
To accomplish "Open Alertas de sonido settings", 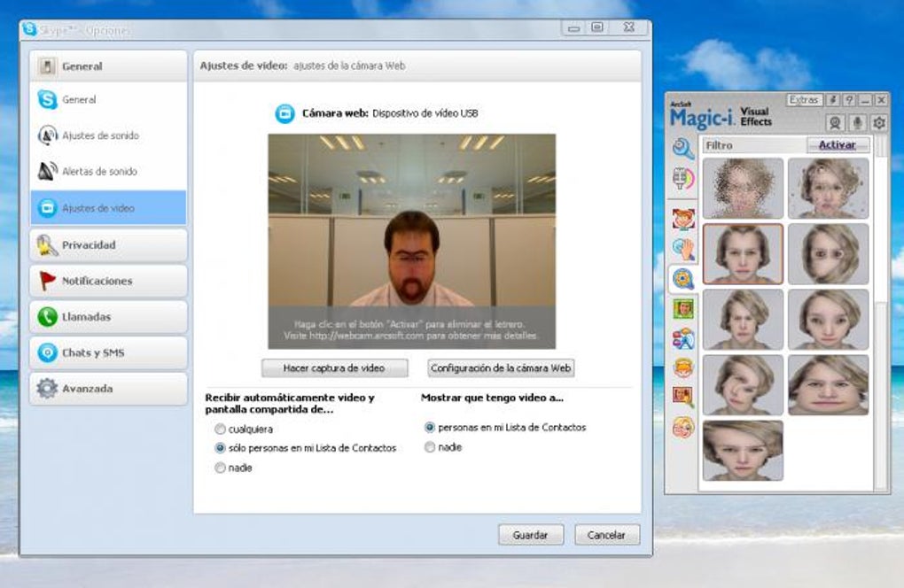I will (108, 171).
